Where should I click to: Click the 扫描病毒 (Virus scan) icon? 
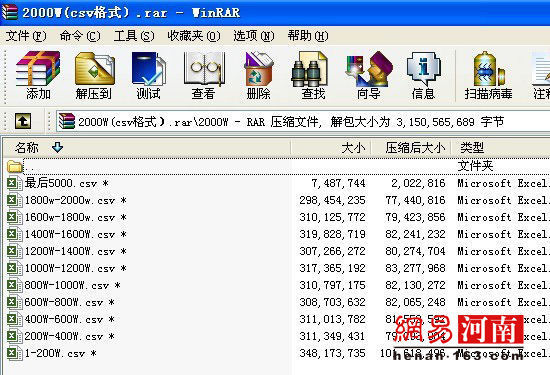tap(488, 69)
